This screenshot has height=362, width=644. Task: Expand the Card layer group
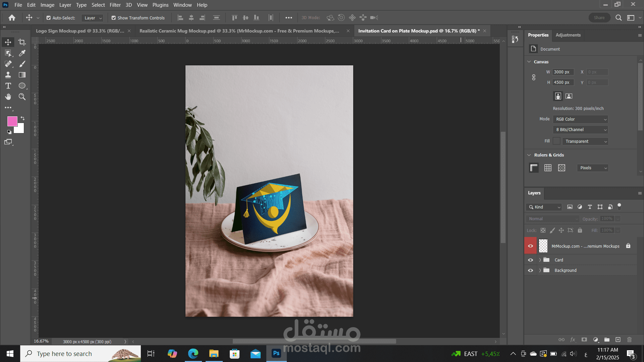point(540,260)
